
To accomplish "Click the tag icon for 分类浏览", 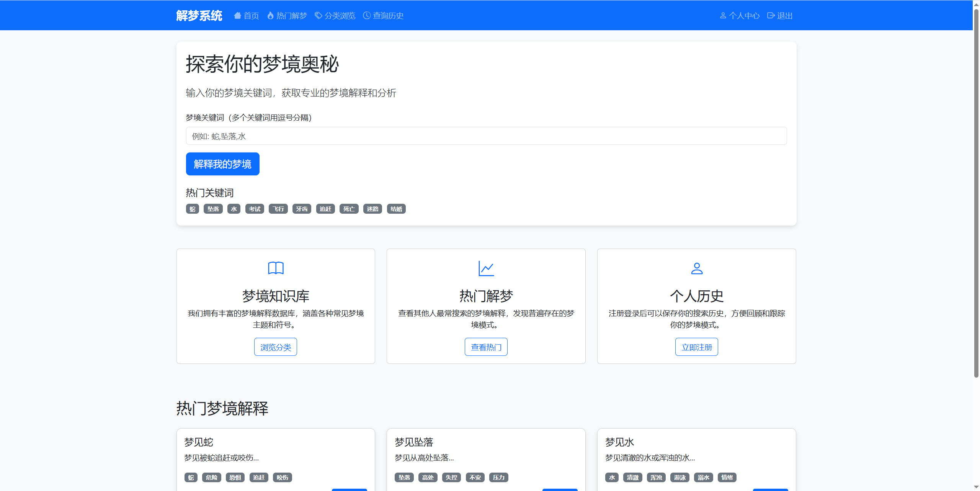I will [318, 16].
